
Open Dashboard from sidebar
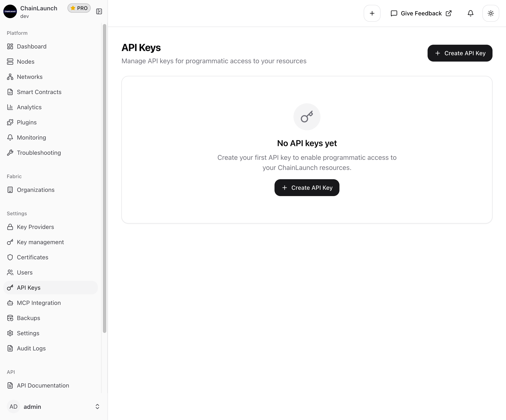click(x=32, y=47)
